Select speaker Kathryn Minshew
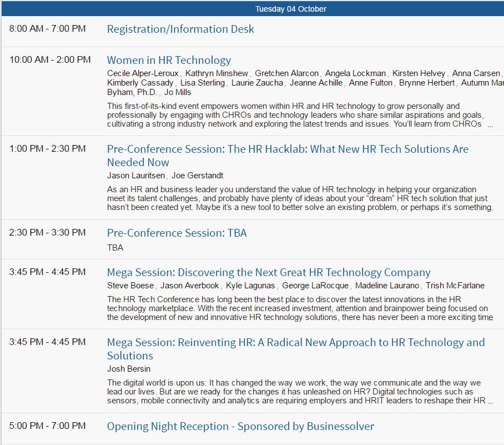Image resolution: width=504 pixels, height=445 pixels. (x=216, y=73)
